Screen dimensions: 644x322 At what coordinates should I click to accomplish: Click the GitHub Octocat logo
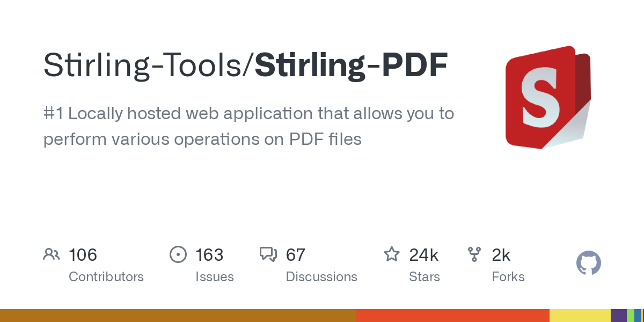tap(588, 264)
